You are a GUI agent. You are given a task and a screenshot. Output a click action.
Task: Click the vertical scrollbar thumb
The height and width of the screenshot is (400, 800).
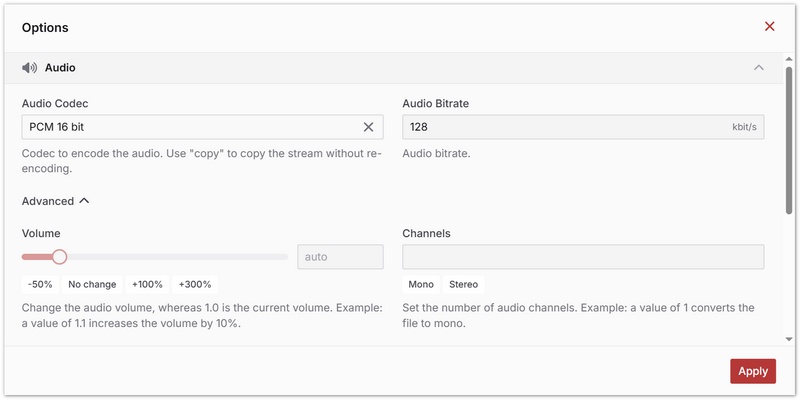tap(789, 140)
